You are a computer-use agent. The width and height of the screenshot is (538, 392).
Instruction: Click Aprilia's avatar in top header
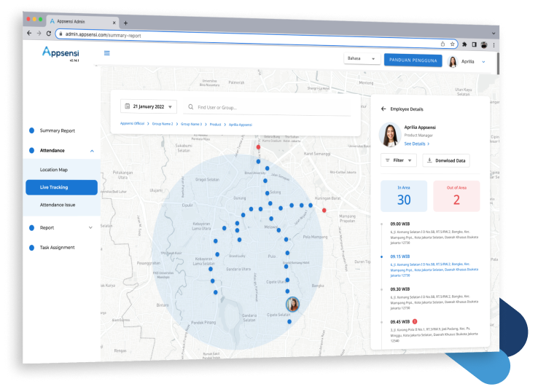(x=453, y=61)
